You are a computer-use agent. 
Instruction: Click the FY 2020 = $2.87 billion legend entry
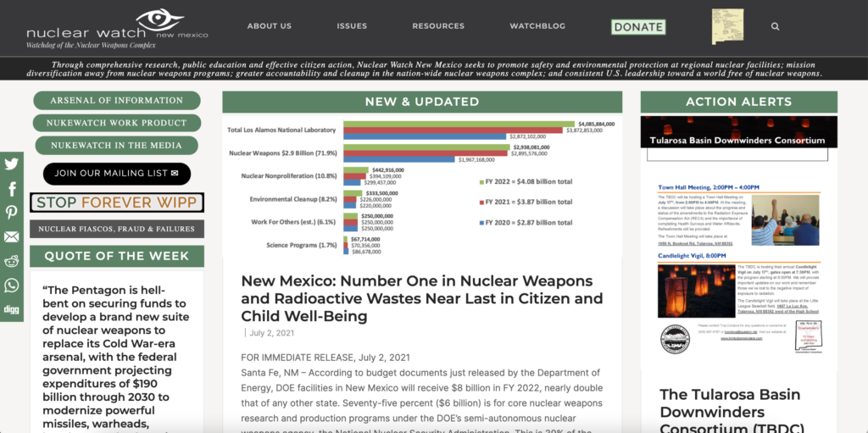click(526, 223)
